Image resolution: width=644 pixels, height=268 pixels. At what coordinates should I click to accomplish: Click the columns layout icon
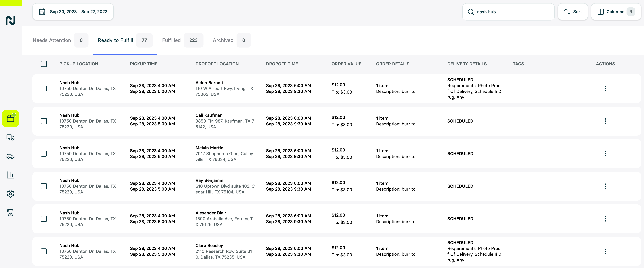click(x=600, y=12)
